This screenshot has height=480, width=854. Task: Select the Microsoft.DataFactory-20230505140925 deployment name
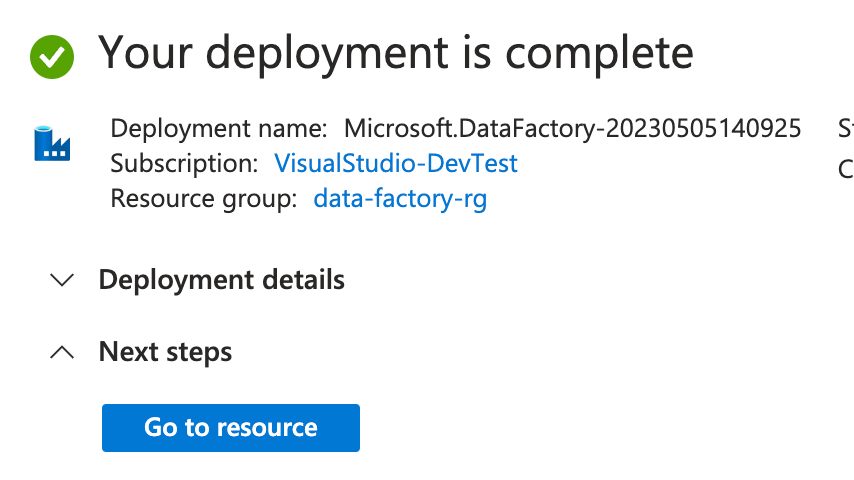point(572,129)
